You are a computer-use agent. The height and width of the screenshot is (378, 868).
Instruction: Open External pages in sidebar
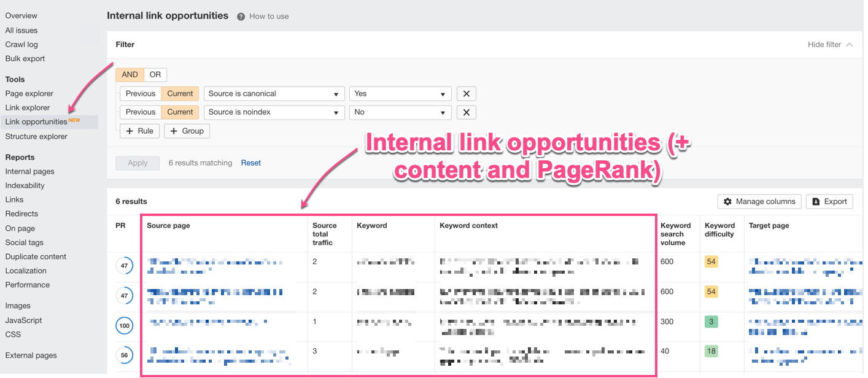tap(31, 356)
